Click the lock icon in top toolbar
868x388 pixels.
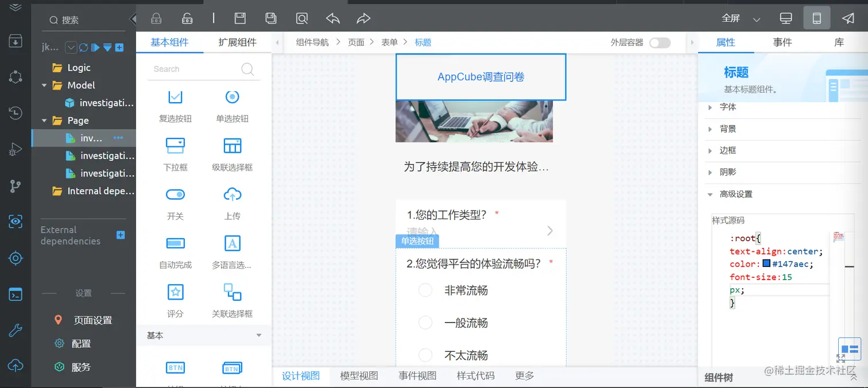point(156,18)
